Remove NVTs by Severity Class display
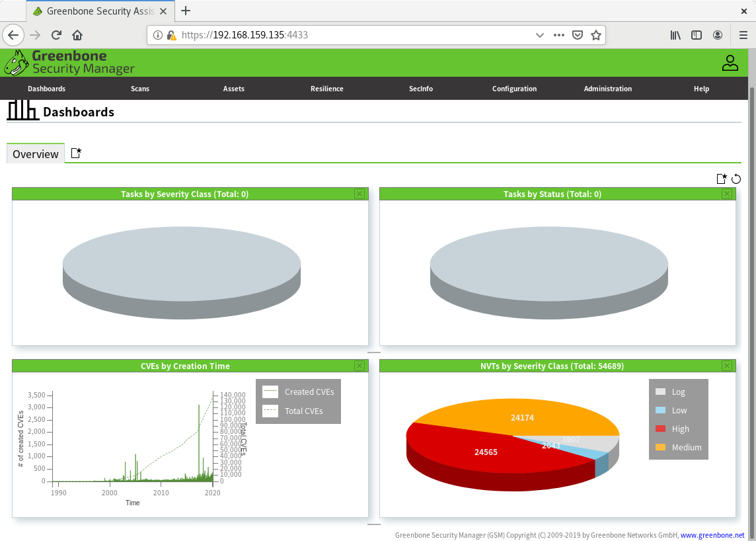 click(x=727, y=366)
